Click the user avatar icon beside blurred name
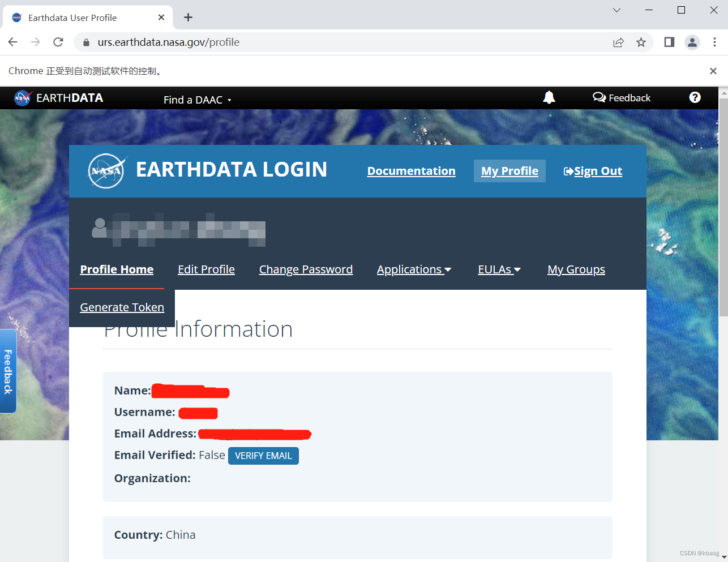This screenshot has width=728, height=562. click(x=100, y=228)
